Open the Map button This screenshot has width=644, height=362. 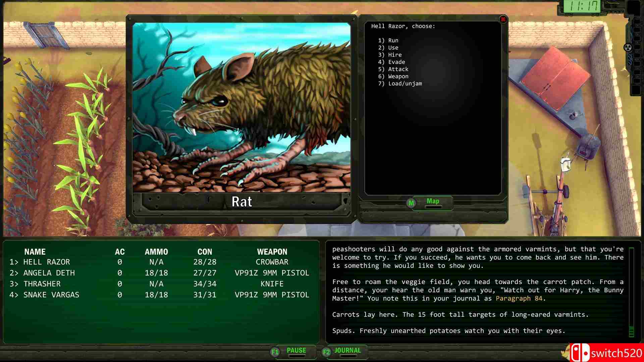433,201
